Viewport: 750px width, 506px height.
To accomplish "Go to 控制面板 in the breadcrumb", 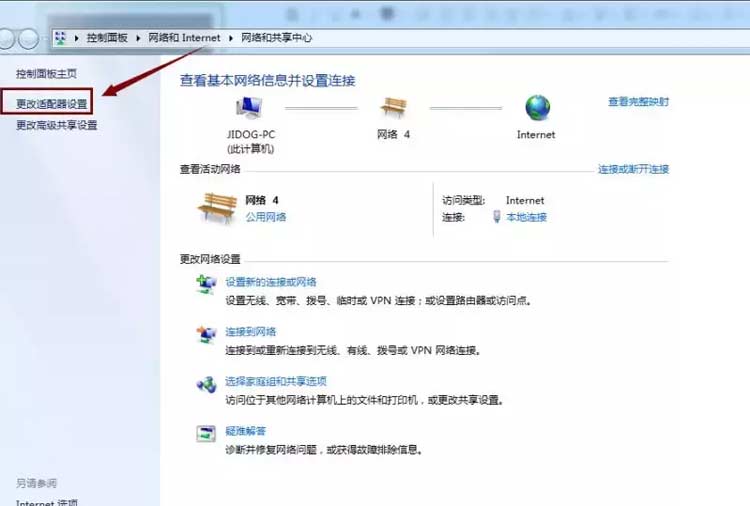I will click(107, 38).
